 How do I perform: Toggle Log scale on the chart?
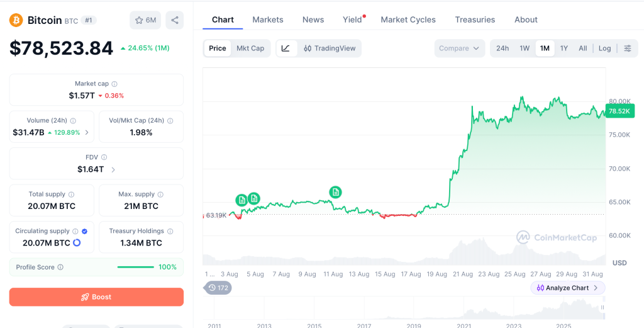click(x=604, y=48)
